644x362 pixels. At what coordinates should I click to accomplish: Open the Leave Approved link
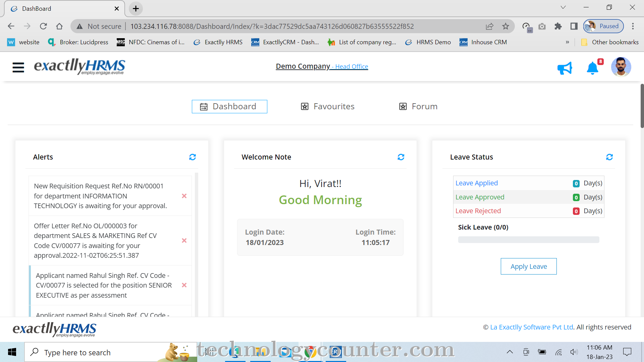click(x=480, y=197)
